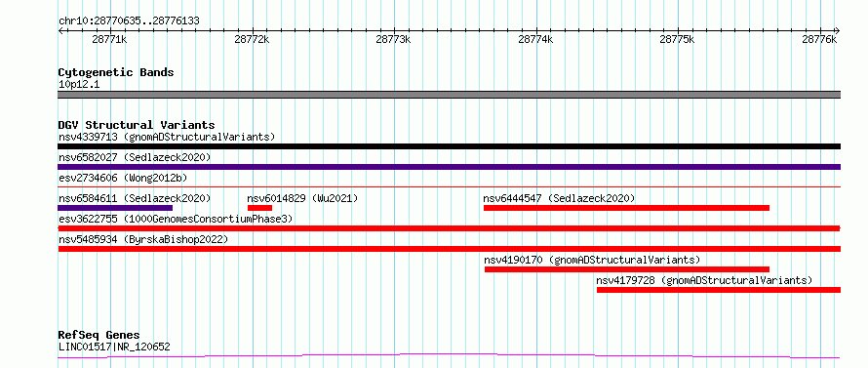
Task: Click the 28773k ruler position
Action: (x=394, y=40)
